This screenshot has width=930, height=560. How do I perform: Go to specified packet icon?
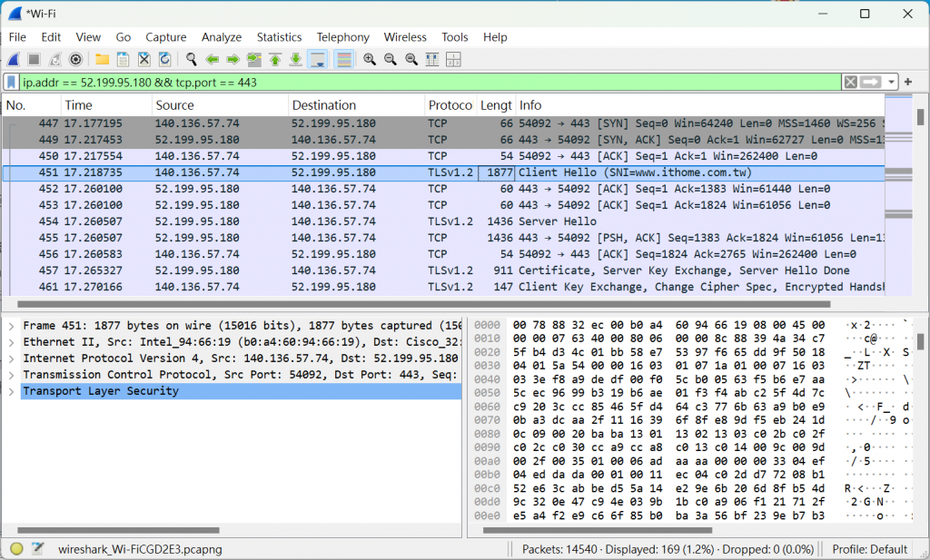pos(254,59)
